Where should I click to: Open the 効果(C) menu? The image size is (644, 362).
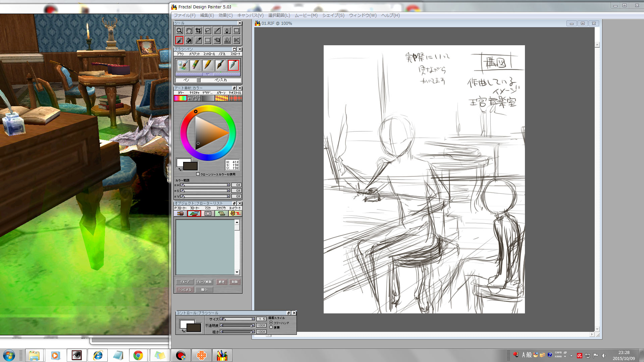(x=225, y=15)
